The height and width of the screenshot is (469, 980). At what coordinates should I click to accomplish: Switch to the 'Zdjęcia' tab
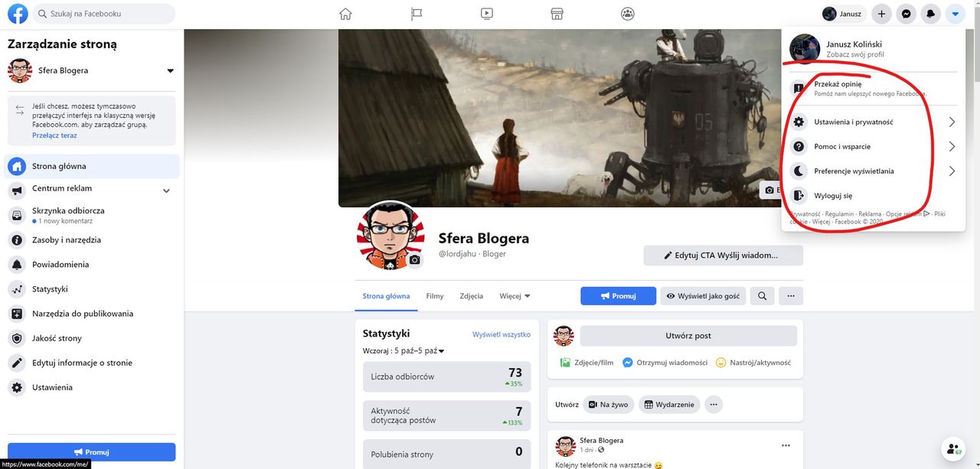point(472,296)
